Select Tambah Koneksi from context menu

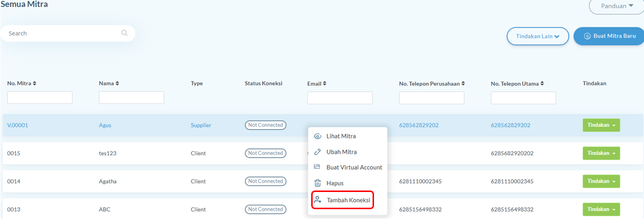pos(348,200)
